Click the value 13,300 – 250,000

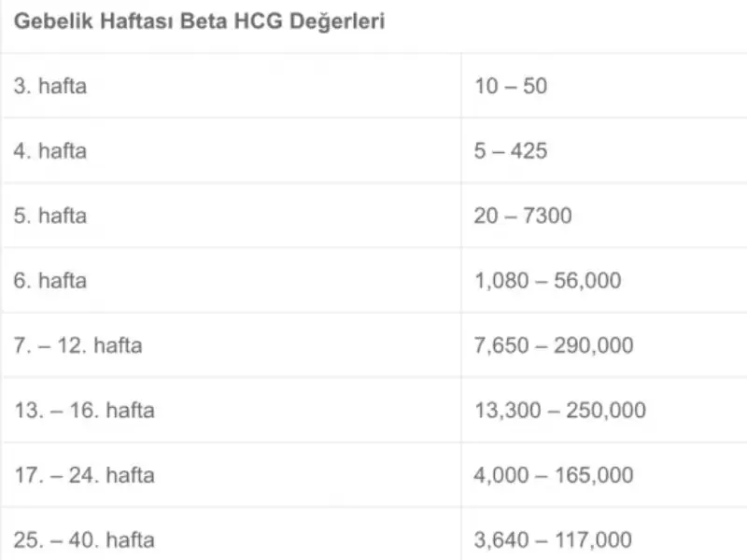[560, 410]
